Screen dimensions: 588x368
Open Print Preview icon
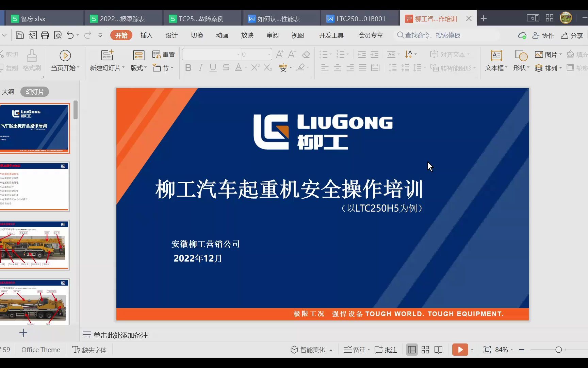58,35
